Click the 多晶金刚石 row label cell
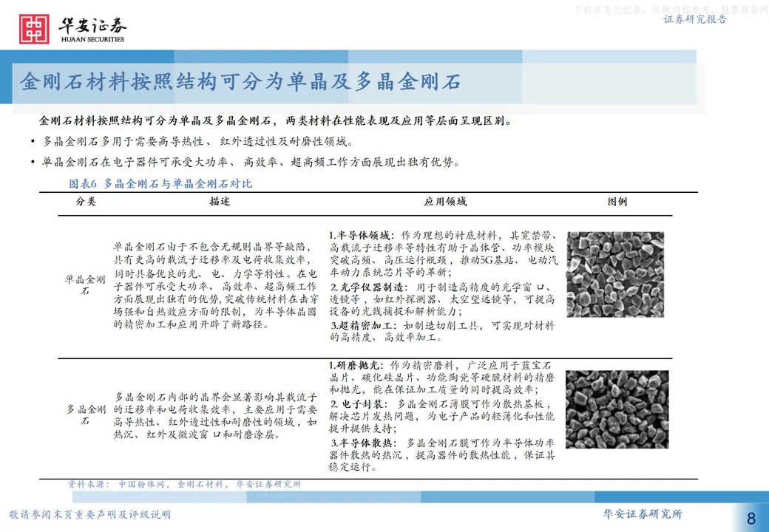The width and height of the screenshot is (769, 532). coord(86,415)
